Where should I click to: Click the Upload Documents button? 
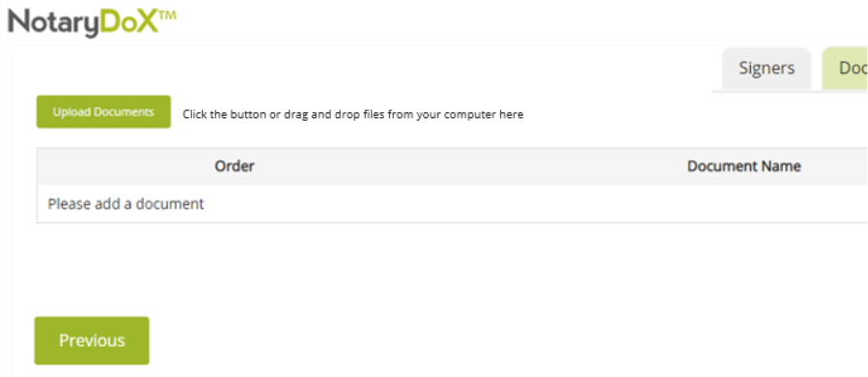point(103,112)
